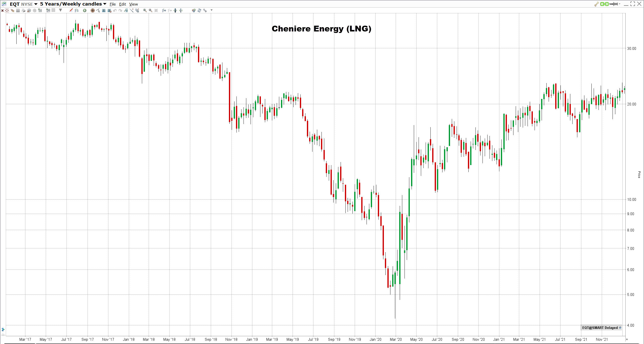Open the grid table view icon
Image resolution: width=644 pixels, height=344 pixels.
[x=18, y=11]
